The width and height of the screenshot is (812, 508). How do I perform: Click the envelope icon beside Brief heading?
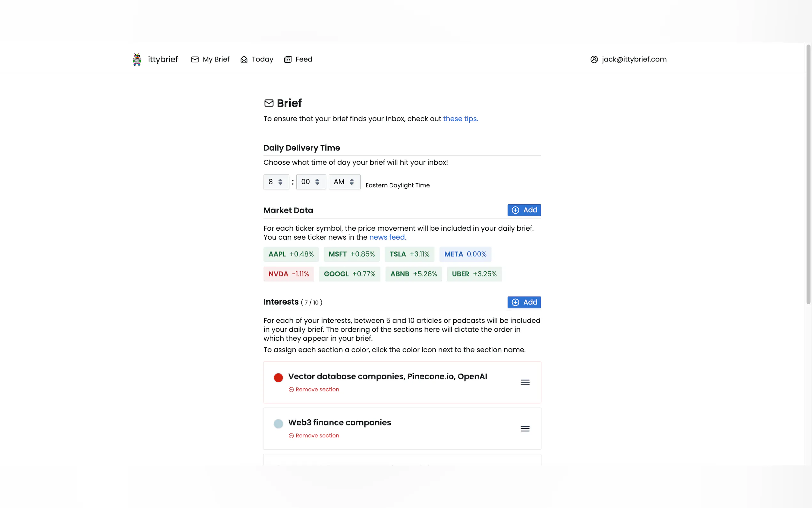(x=269, y=103)
